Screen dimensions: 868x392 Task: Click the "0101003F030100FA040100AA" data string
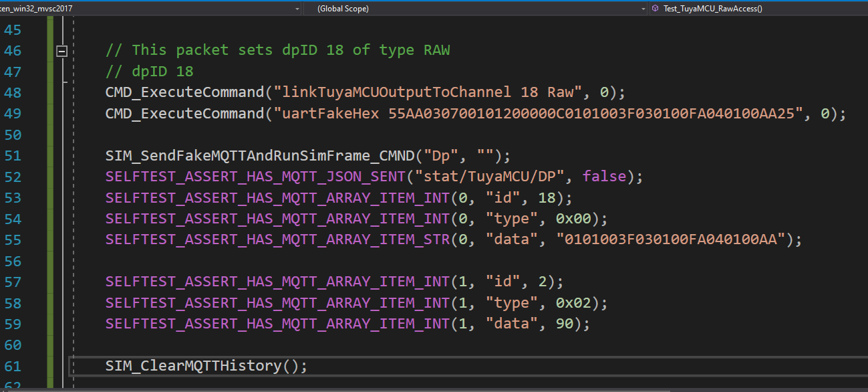(x=671, y=239)
